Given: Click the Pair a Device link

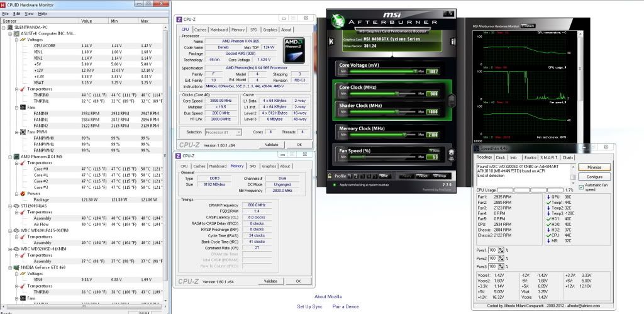Looking at the screenshot, I should point(345,306).
